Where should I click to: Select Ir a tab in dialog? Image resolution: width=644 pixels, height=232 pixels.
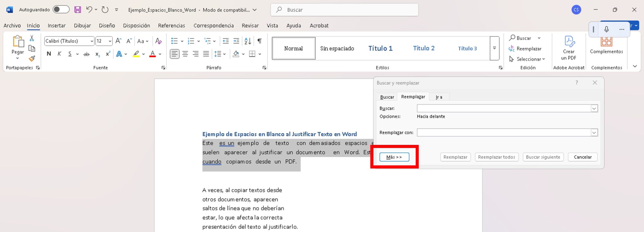click(439, 97)
